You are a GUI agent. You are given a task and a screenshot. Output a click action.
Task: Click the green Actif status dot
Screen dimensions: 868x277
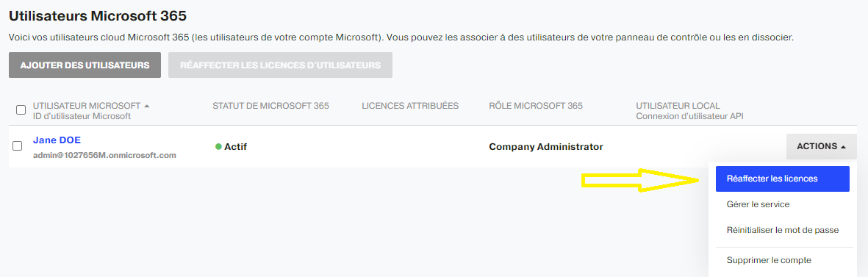pos(218,147)
